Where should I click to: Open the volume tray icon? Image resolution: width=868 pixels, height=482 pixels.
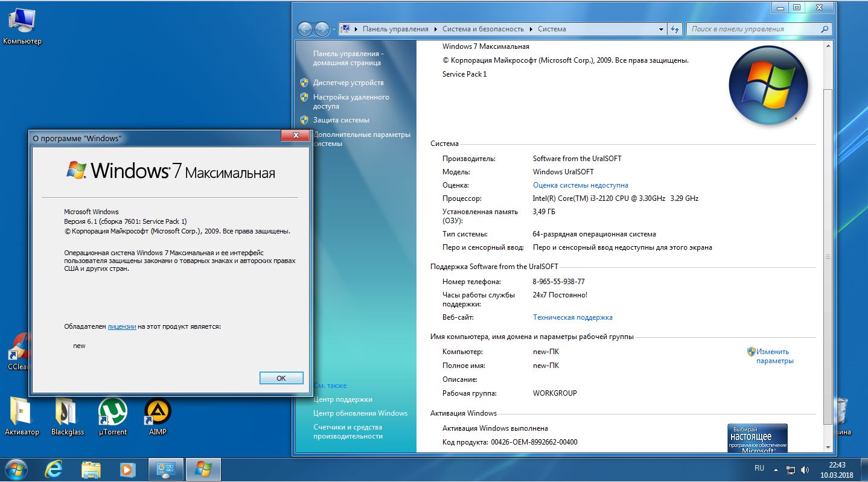tap(805, 469)
